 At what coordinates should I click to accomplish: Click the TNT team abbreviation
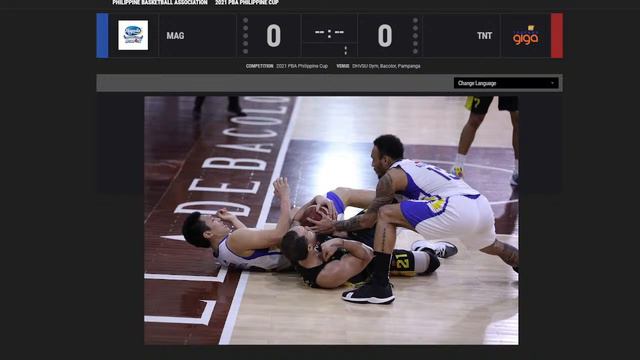[x=484, y=36]
